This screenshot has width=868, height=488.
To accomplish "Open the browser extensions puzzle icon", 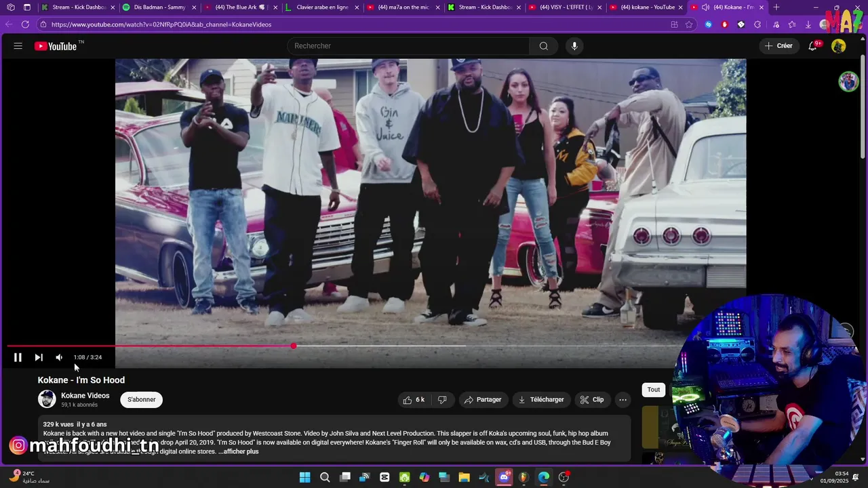I will click(757, 24).
